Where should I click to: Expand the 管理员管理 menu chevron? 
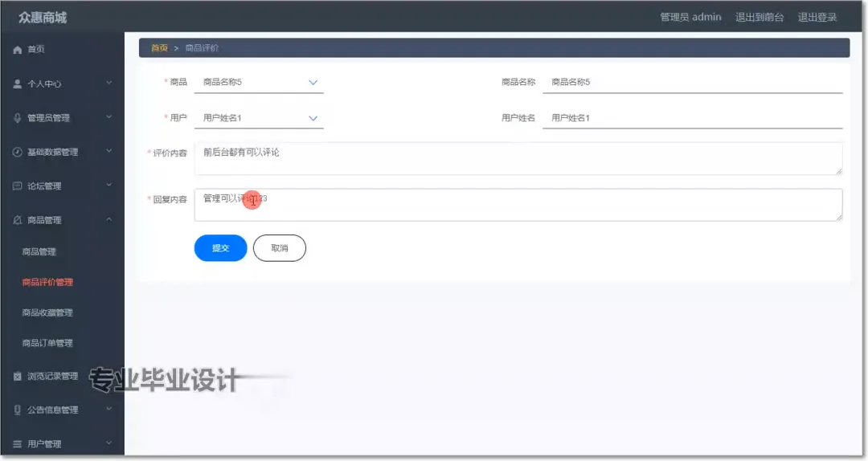click(x=109, y=116)
